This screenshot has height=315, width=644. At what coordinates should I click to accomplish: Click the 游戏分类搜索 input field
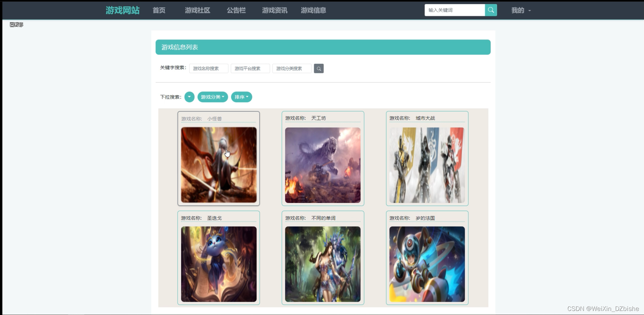pos(292,69)
